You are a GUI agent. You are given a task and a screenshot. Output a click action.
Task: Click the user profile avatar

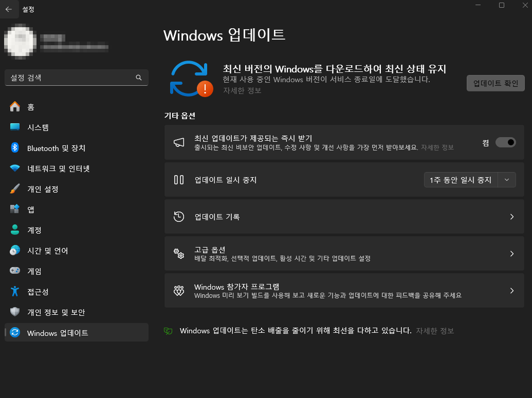pos(21,42)
